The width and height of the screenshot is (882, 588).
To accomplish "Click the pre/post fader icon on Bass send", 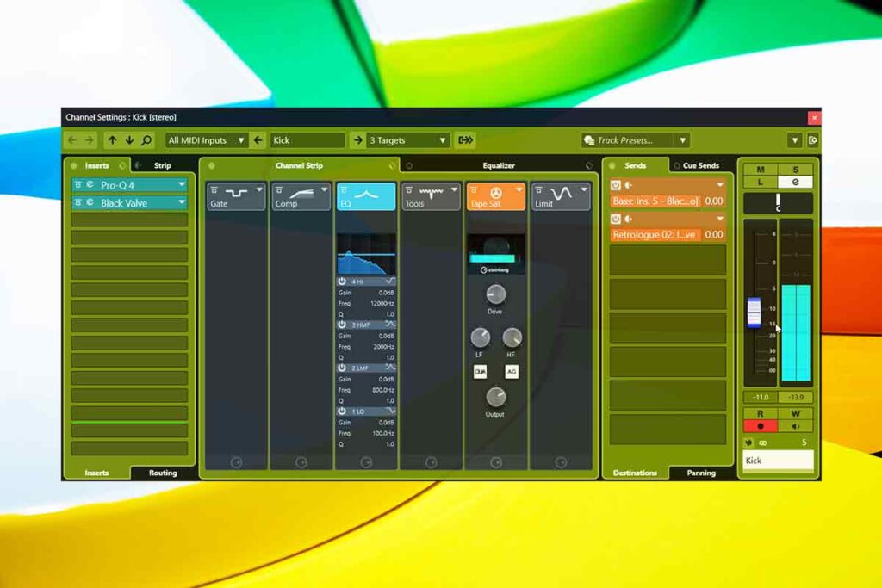I will [x=629, y=185].
